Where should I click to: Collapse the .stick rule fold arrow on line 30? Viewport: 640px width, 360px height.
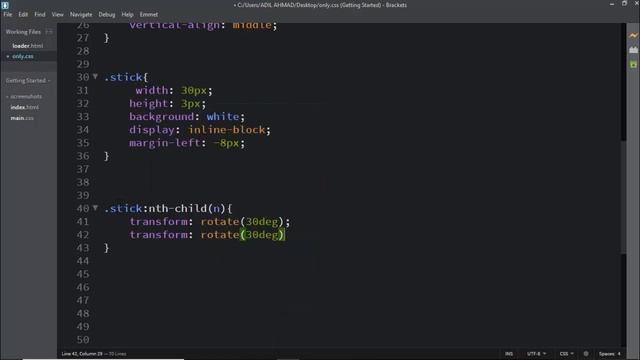coord(95,76)
